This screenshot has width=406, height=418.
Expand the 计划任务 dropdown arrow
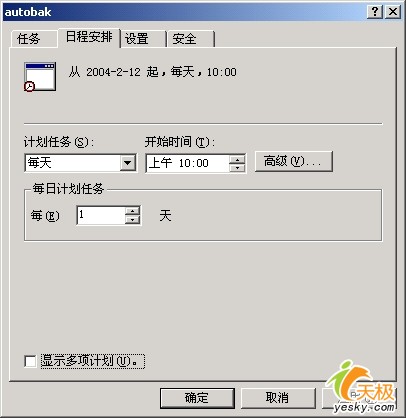coord(128,163)
